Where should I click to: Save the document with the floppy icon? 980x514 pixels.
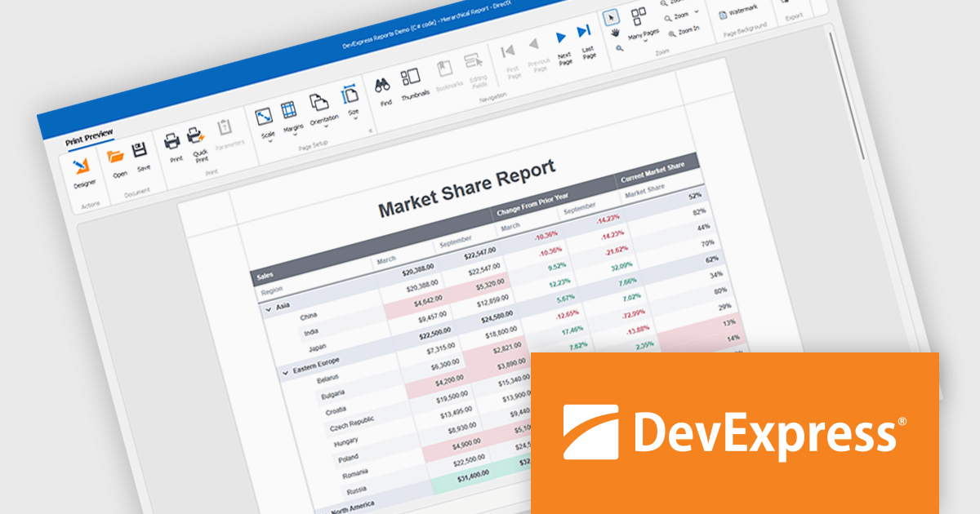pyautogui.click(x=140, y=150)
